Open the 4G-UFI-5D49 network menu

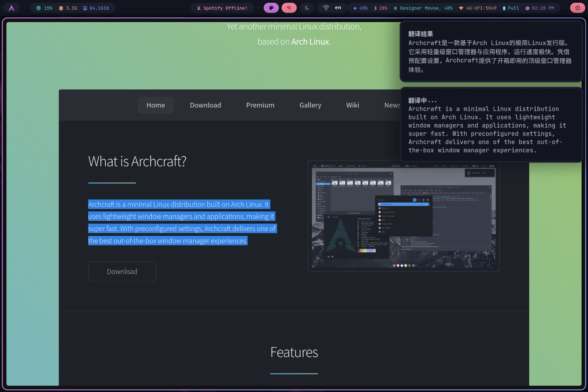click(x=477, y=8)
